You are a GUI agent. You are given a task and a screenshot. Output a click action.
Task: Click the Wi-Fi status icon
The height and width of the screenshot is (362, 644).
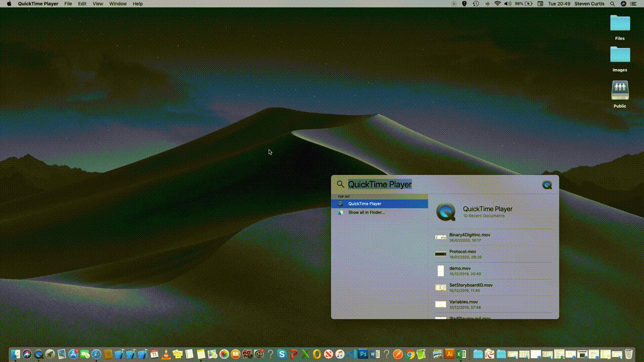pyautogui.click(x=497, y=4)
